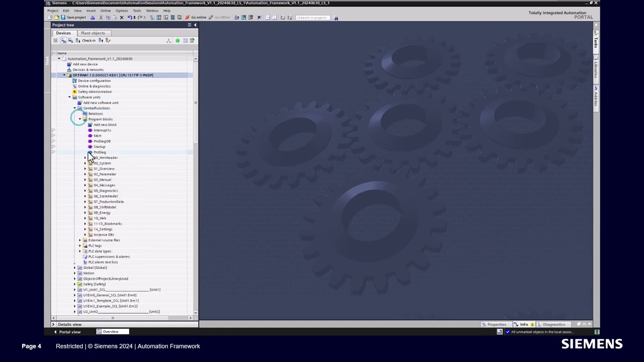Select the Startup block
Viewport: 644px width, 362px height.
click(100, 147)
